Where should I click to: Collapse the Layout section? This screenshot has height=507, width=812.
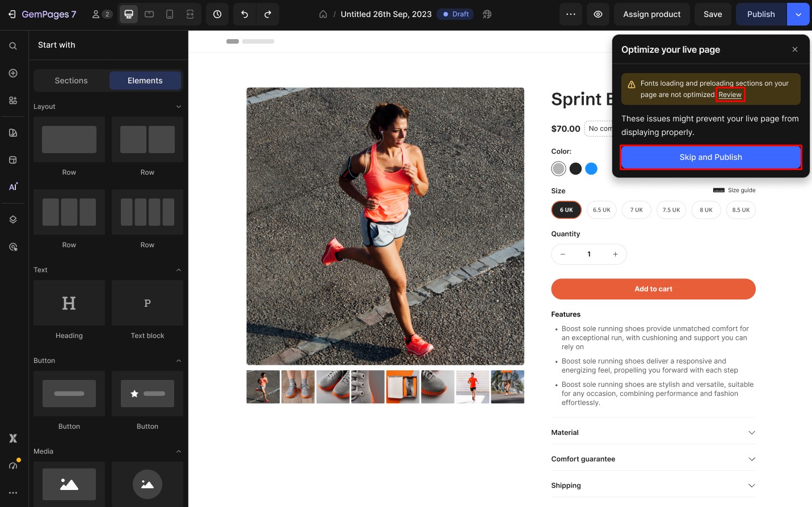179,107
